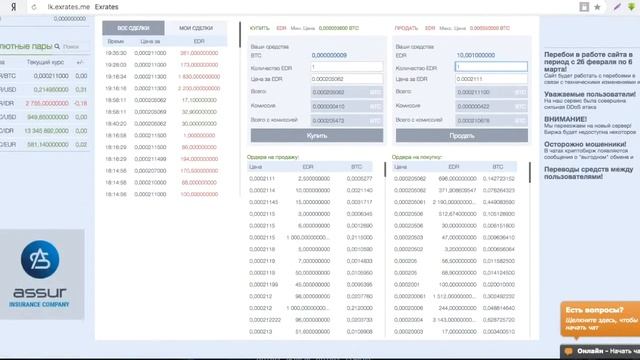Viewport: 640px width, 360px height.
Task: Bookmark page with the star icon
Action: tap(597, 7)
